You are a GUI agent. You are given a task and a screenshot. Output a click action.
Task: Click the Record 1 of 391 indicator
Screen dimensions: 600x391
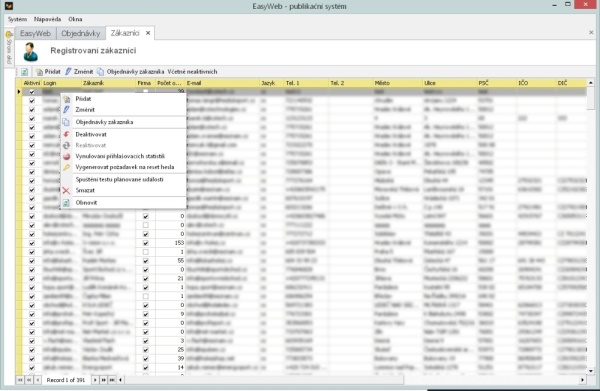click(66, 380)
